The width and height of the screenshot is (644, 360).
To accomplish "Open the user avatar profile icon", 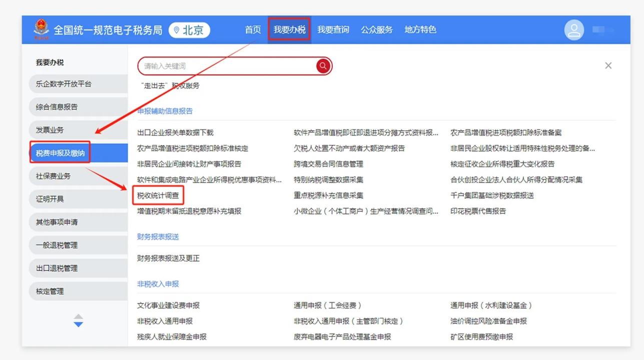I will point(574,30).
